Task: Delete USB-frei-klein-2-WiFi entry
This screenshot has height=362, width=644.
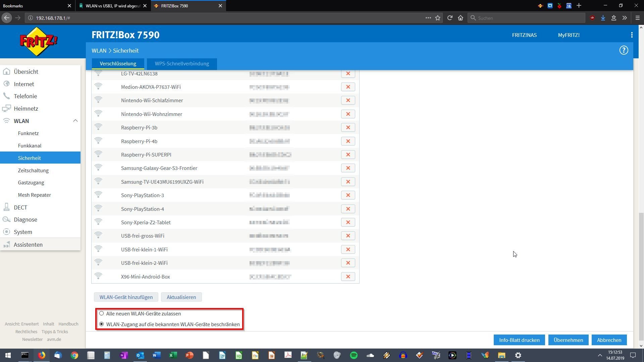Action: (348, 263)
